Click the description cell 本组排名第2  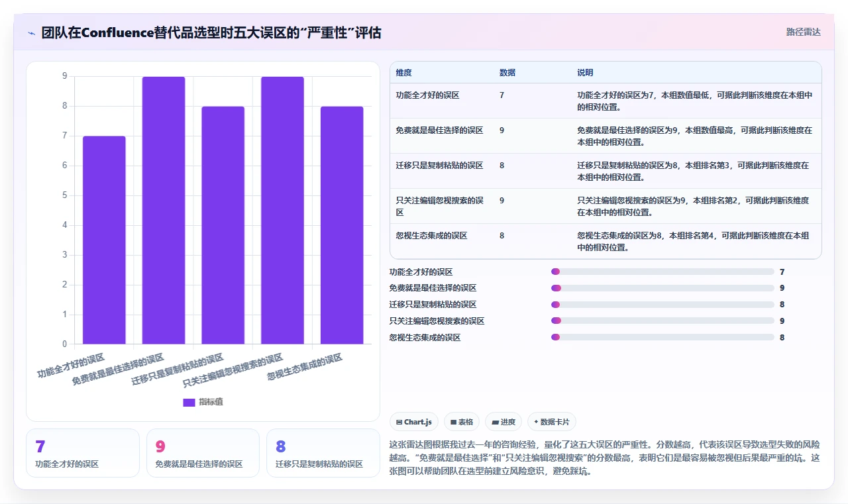[695, 206]
